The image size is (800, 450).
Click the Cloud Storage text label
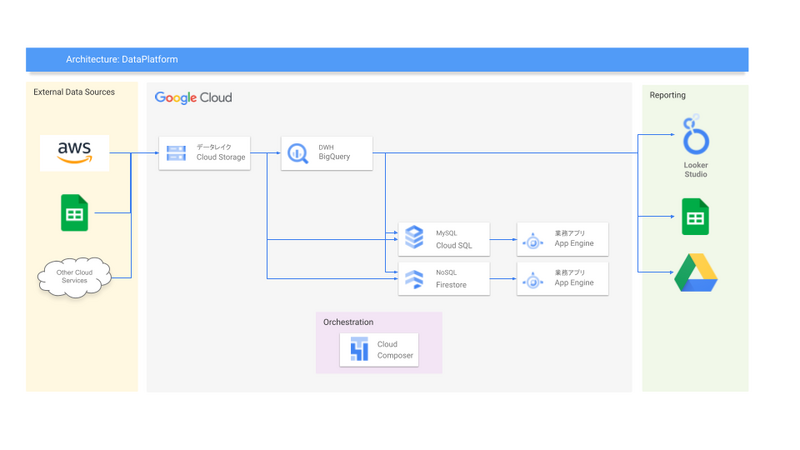(221, 157)
